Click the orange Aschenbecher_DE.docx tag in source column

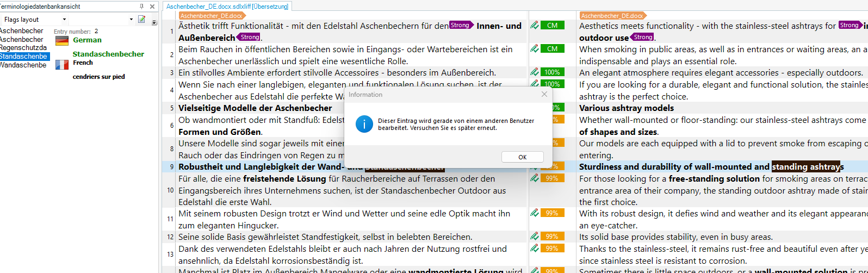212,16
